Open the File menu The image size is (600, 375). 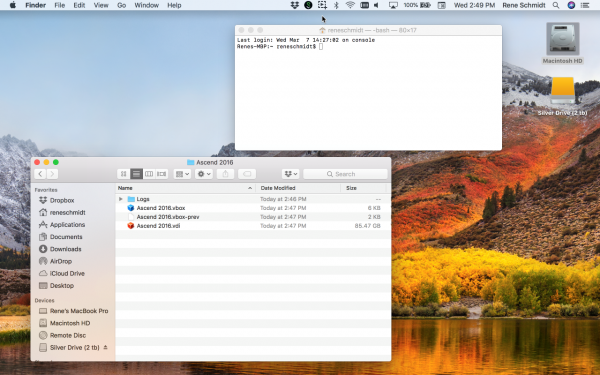click(x=59, y=5)
